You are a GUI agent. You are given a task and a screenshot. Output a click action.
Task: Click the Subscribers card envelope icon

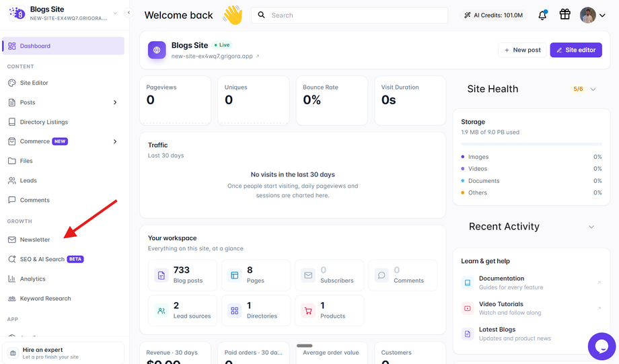308,275
